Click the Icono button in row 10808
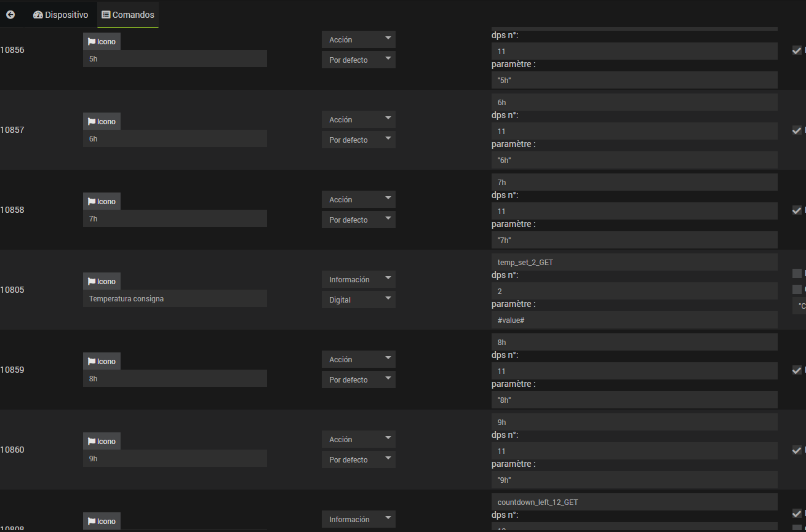The width and height of the screenshot is (806, 532). tap(102, 522)
